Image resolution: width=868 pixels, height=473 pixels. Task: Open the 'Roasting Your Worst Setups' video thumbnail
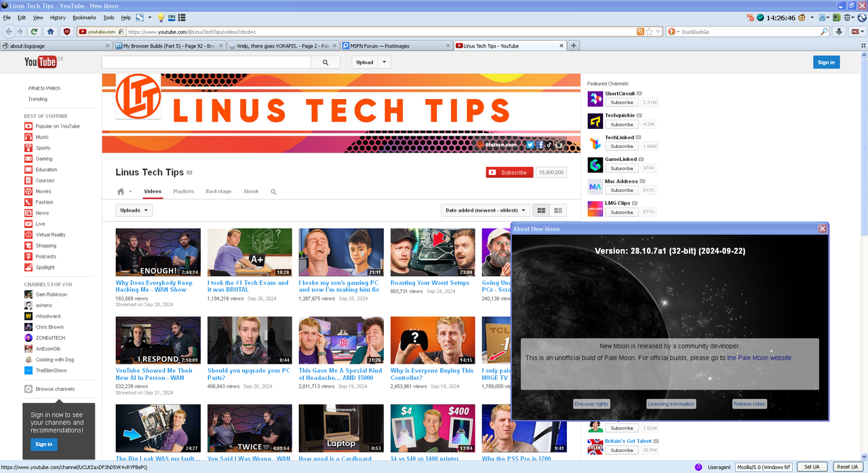coord(433,252)
